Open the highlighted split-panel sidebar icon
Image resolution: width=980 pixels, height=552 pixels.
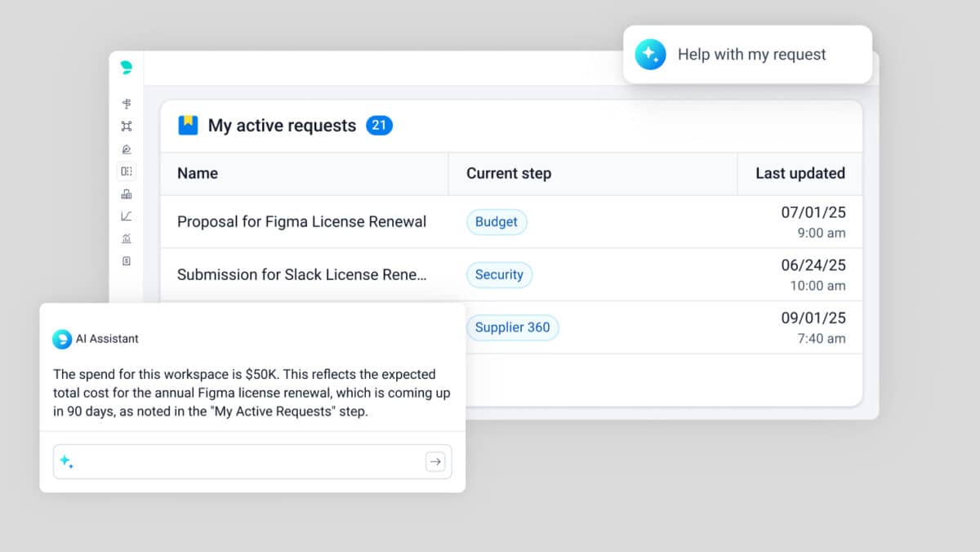click(127, 171)
